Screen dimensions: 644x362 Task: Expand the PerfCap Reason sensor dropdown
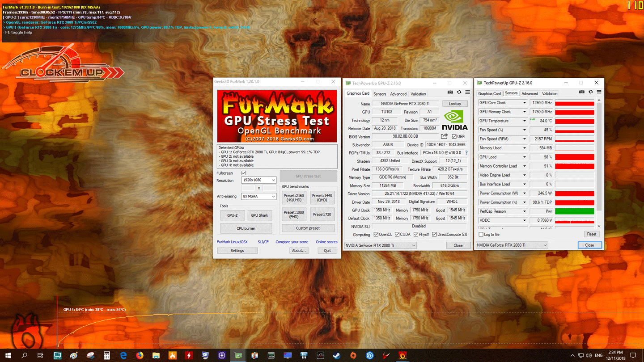525,211
